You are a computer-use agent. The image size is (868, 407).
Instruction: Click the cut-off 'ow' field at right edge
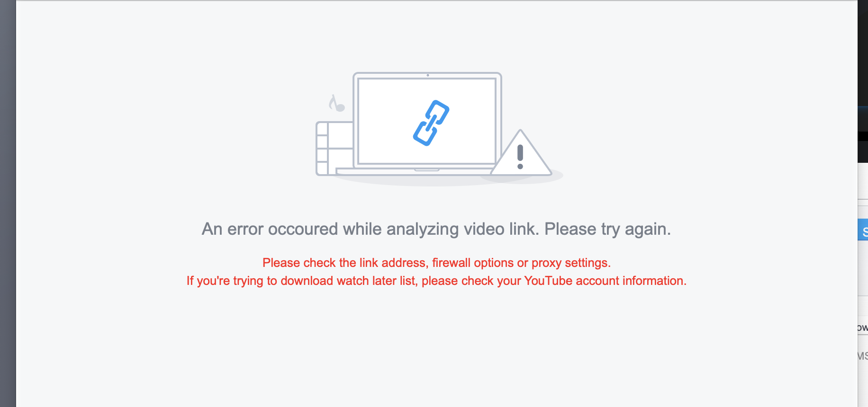pos(863,327)
